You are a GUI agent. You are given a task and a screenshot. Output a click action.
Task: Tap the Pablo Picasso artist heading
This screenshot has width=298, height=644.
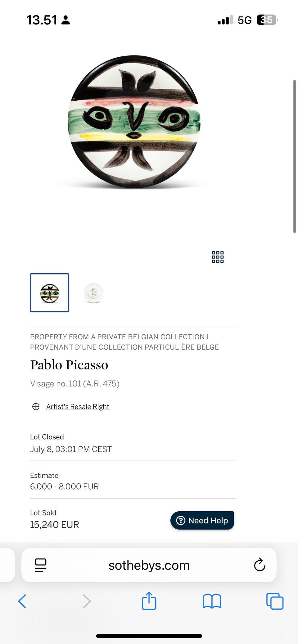click(x=69, y=365)
